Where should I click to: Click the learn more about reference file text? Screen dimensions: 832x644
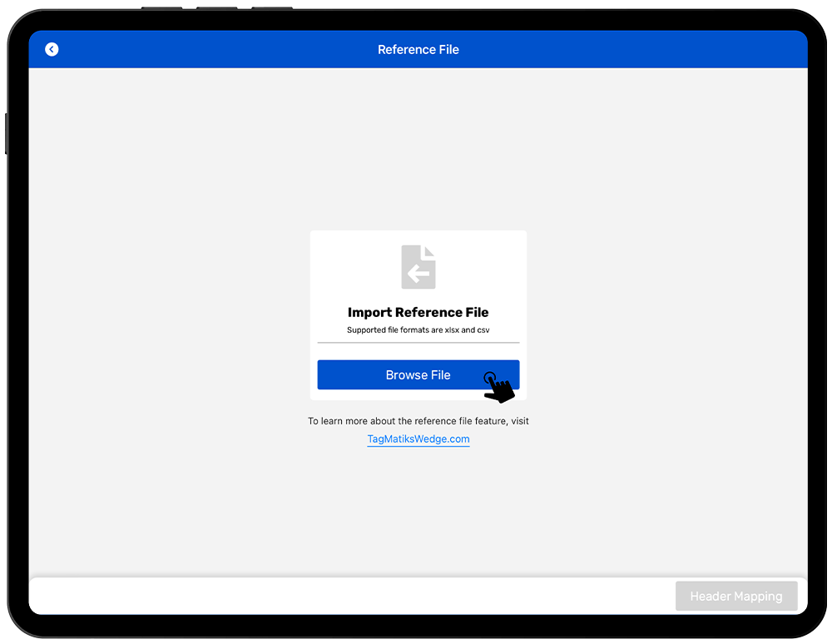click(418, 421)
